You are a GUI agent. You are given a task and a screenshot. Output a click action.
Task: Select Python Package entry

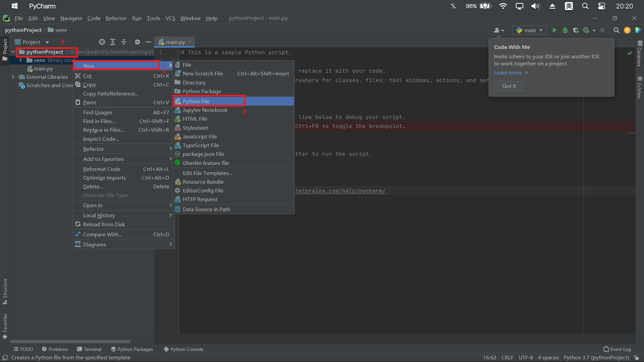point(233,91)
